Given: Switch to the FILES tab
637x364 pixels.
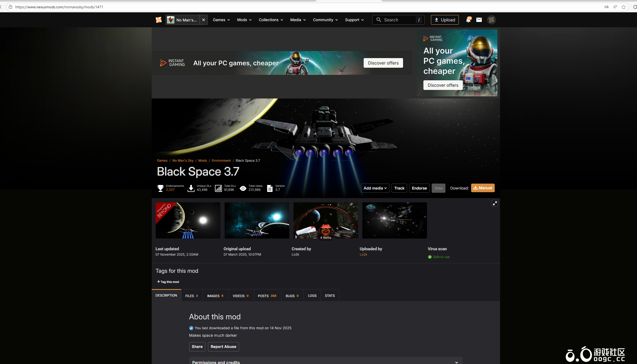Looking at the screenshot, I should (192, 296).
